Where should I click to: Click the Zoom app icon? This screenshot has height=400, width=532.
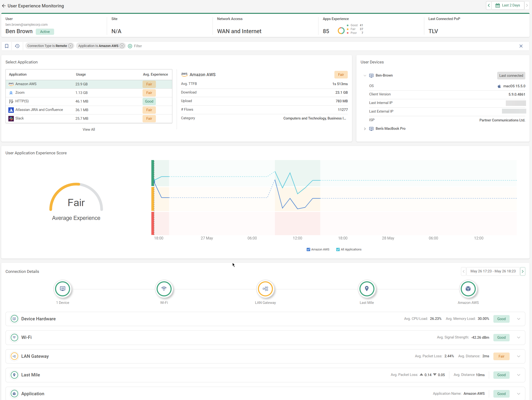coord(11,93)
